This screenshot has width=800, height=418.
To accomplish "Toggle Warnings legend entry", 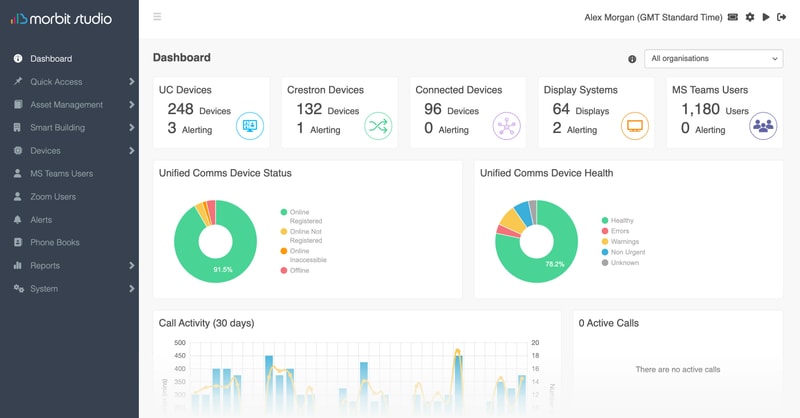I will click(x=620, y=241).
